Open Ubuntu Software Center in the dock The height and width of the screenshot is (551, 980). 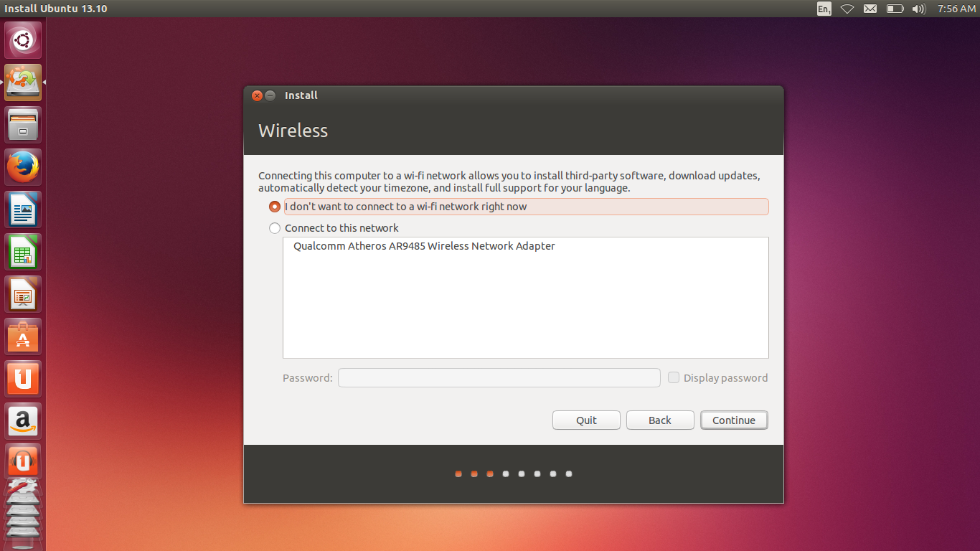23,336
